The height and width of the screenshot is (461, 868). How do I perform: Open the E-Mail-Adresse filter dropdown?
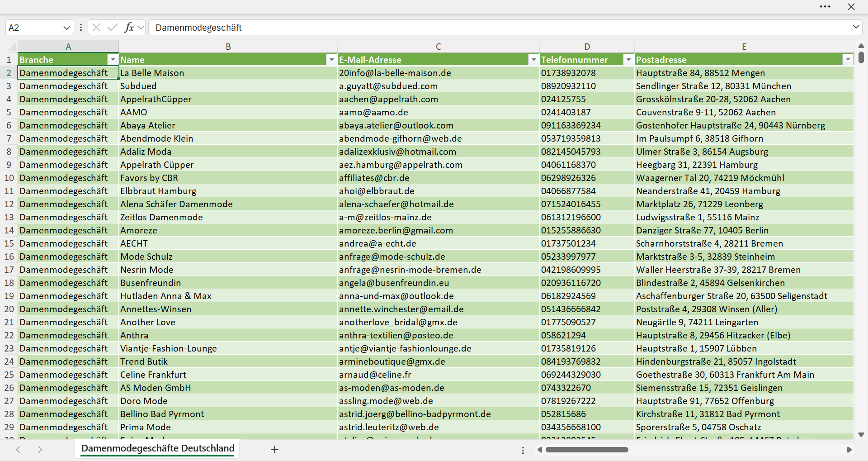point(533,60)
